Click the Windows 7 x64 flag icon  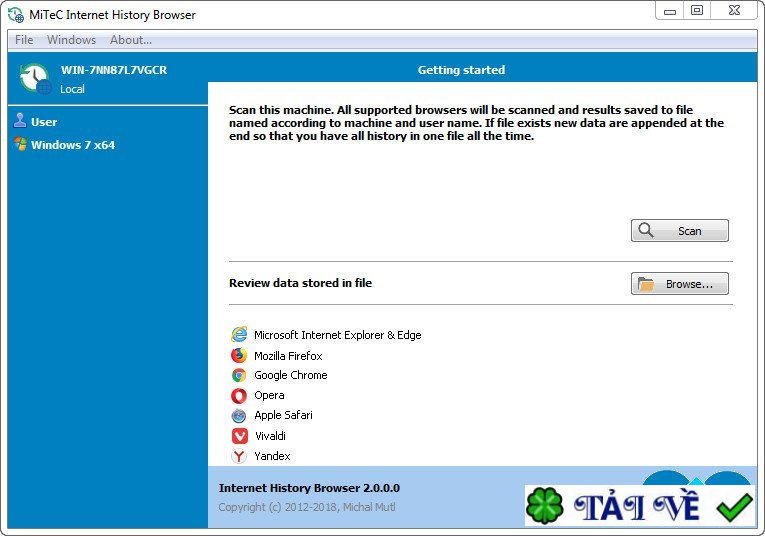(x=20, y=144)
